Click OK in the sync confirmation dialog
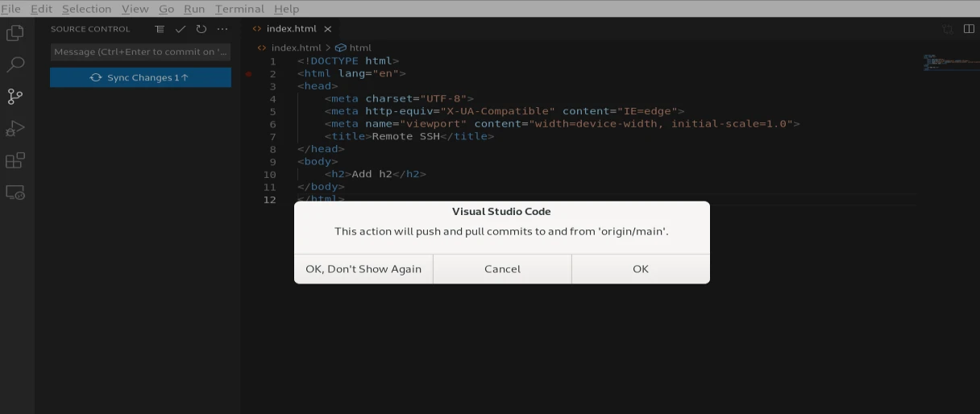 coord(641,269)
